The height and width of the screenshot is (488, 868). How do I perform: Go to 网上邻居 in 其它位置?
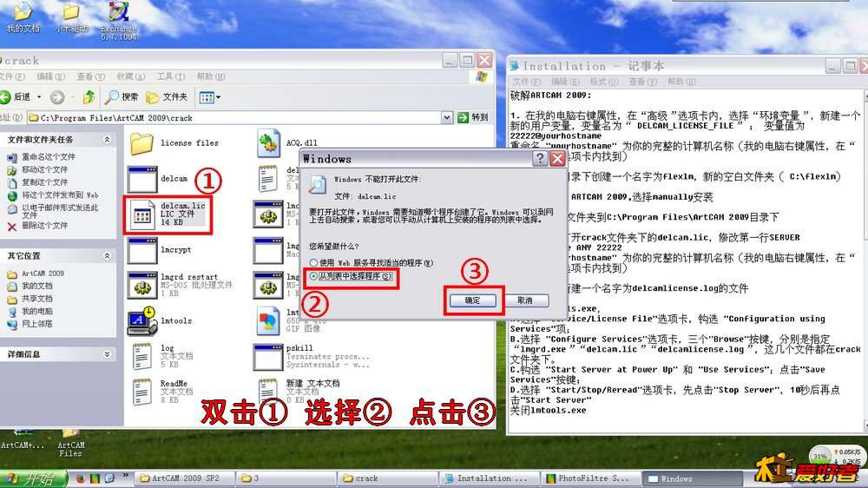(x=37, y=324)
